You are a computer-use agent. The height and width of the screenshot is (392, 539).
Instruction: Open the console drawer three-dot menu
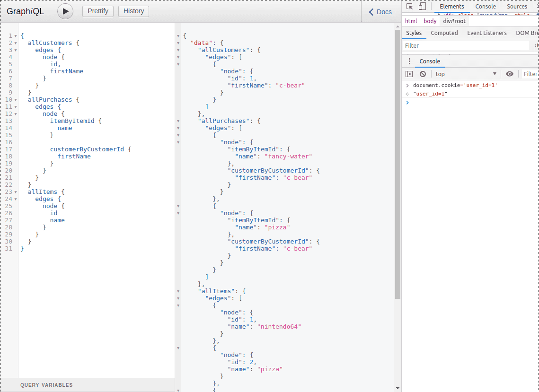(x=410, y=61)
